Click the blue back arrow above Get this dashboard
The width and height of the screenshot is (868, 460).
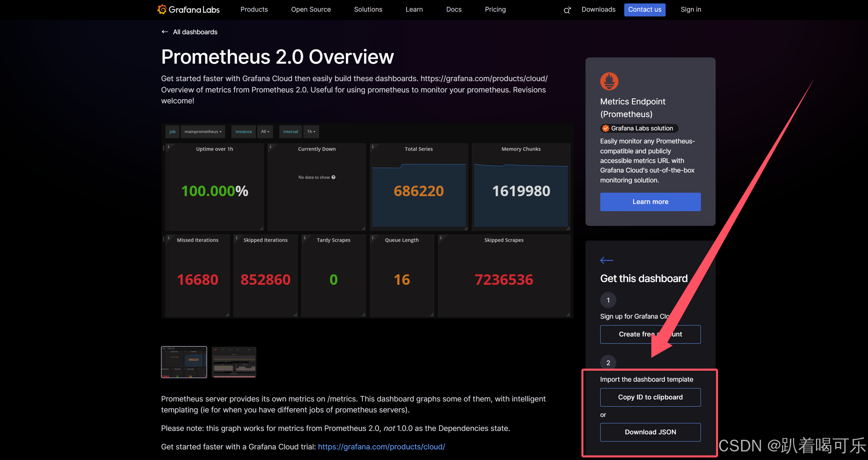(606, 260)
